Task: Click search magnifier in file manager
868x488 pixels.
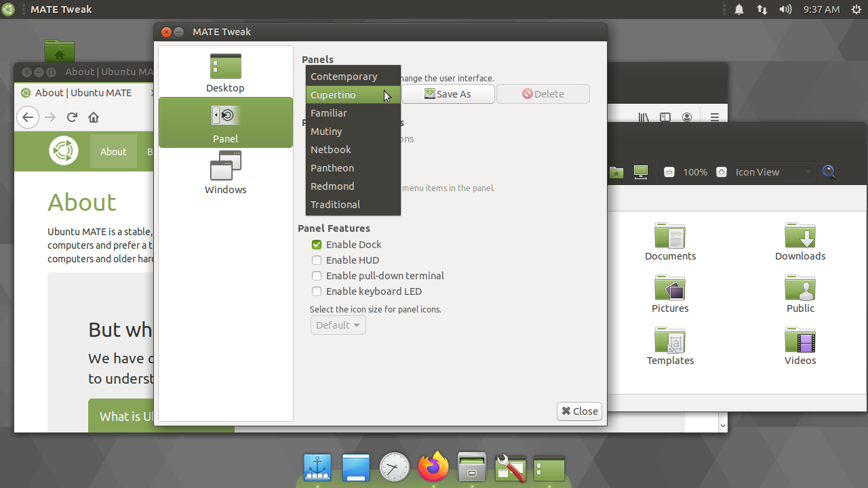Action: [x=829, y=172]
